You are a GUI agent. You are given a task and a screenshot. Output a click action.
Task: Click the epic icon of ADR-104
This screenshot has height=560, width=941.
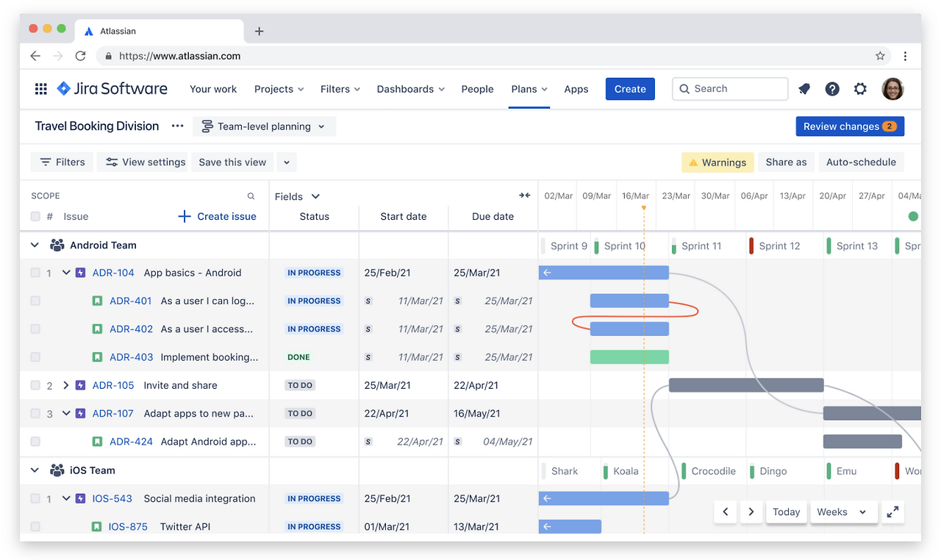click(x=81, y=273)
